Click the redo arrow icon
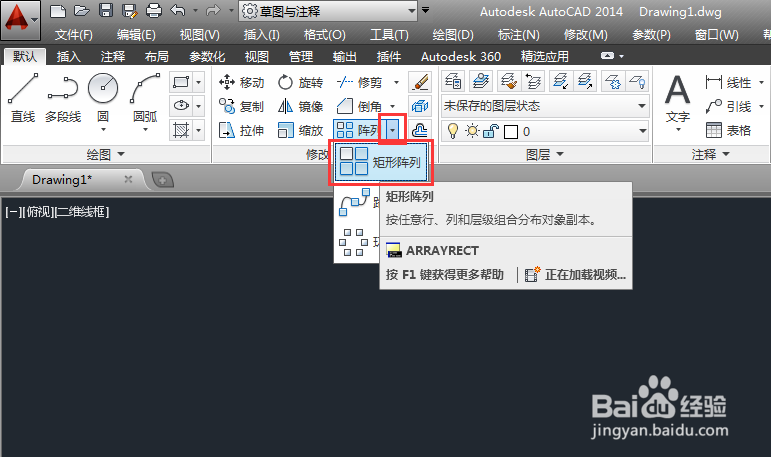Viewport: 771px width, 457px height. 213,10
